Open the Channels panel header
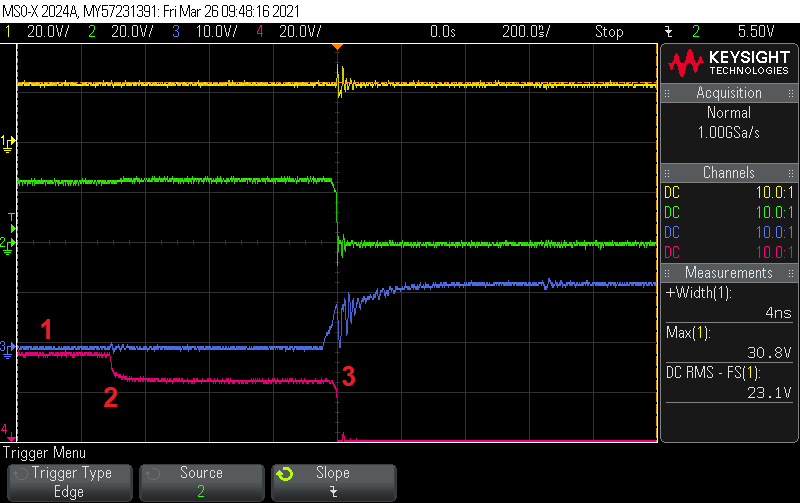The width and height of the screenshot is (800, 503). coord(729,173)
